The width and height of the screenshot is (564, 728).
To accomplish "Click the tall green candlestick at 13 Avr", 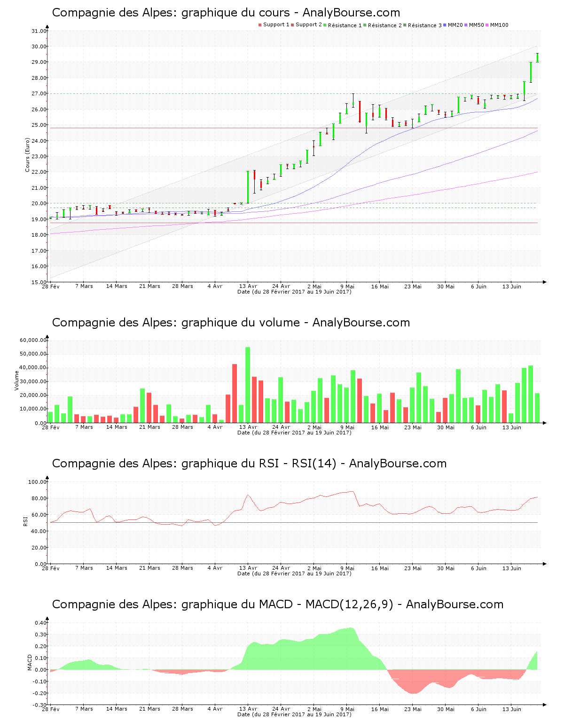I will 248,187.
